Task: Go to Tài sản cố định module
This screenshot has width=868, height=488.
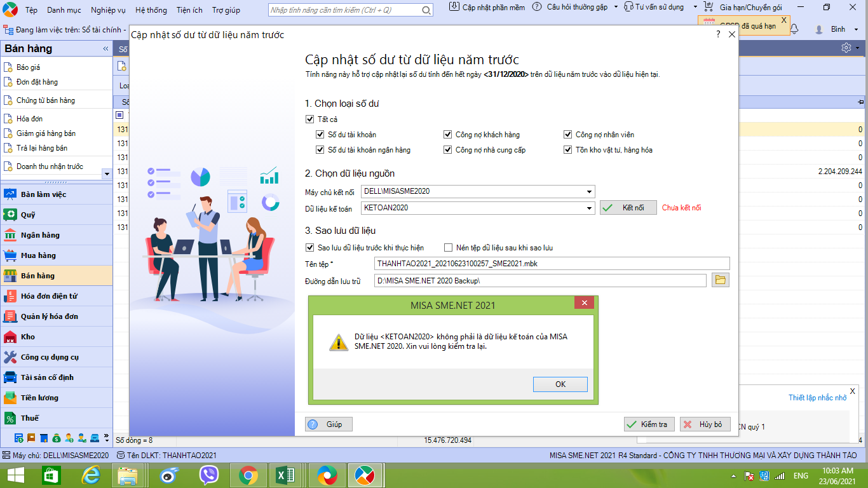Action: 57,377
